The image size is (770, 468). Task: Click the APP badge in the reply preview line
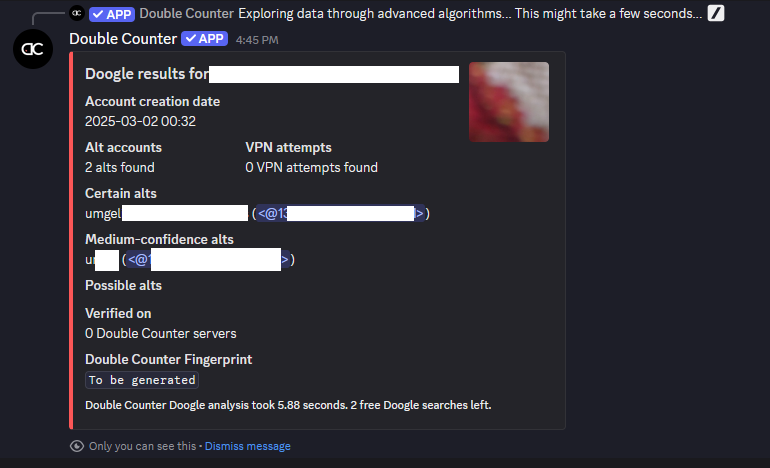(112, 14)
